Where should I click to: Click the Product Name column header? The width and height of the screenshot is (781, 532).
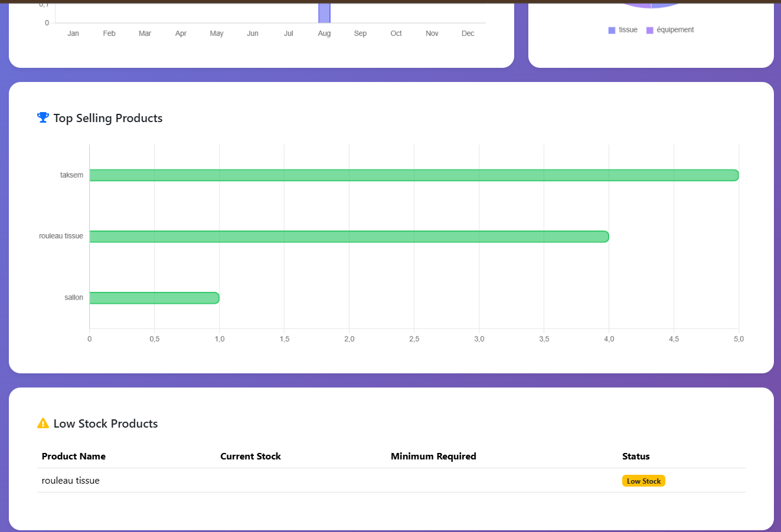(74, 456)
